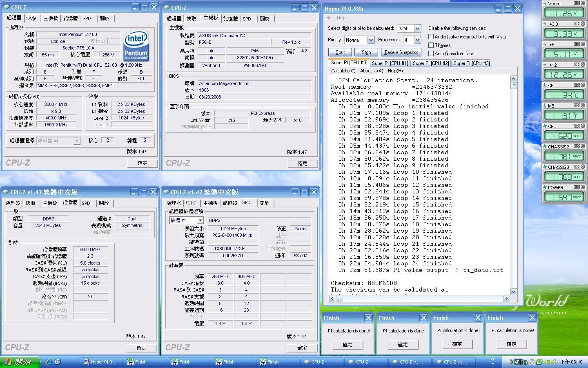The width and height of the screenshot is (588, 368).
Task: Close the CPU fan RPM gadget
Action: point(583,126)
